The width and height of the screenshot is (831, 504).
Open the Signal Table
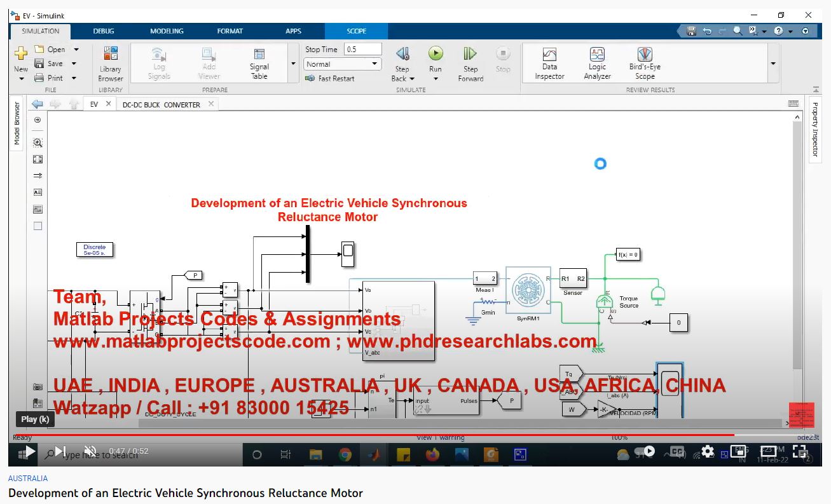pyautogui.click(x=259, y=64)
